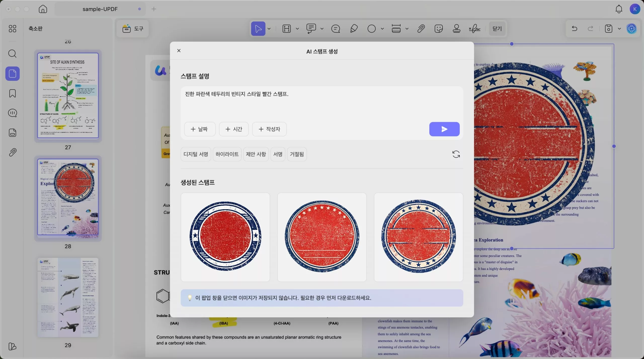Switch to the sample-UPDF tab
Viewport: 644px width, 359px height.
(100, 9)
